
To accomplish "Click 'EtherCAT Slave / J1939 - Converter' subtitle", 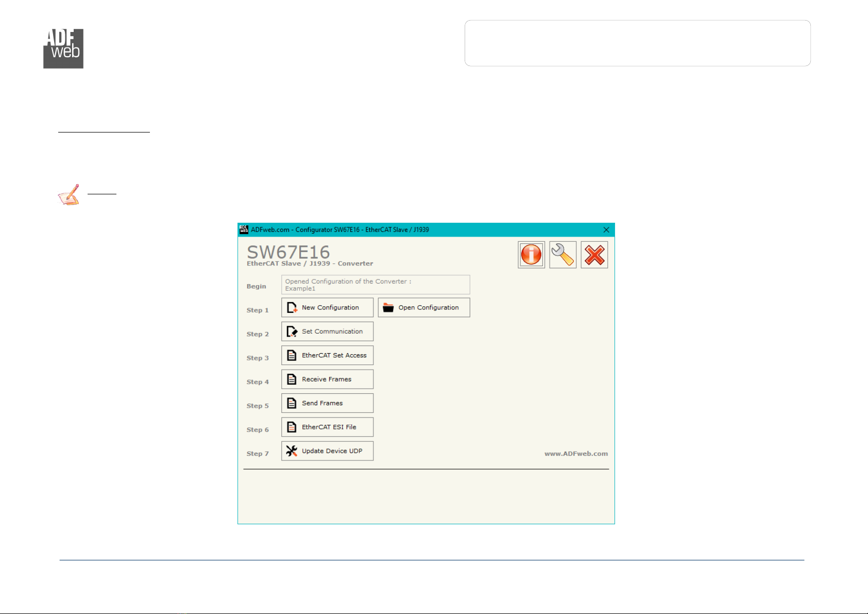I will point(310,263).
